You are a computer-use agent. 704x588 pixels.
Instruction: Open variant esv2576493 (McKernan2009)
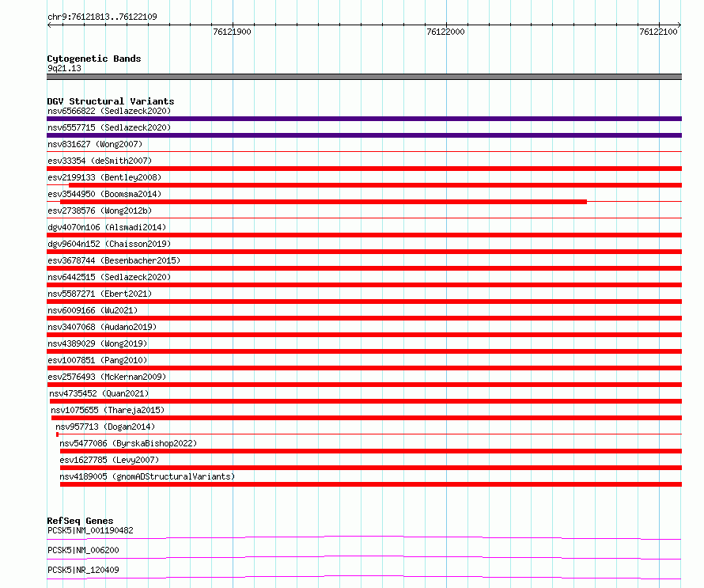pos(107,377)
